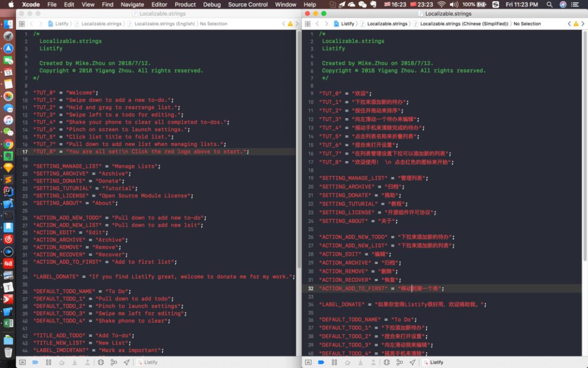Open Wi-Fi status menu

click(x=442, y=4)
